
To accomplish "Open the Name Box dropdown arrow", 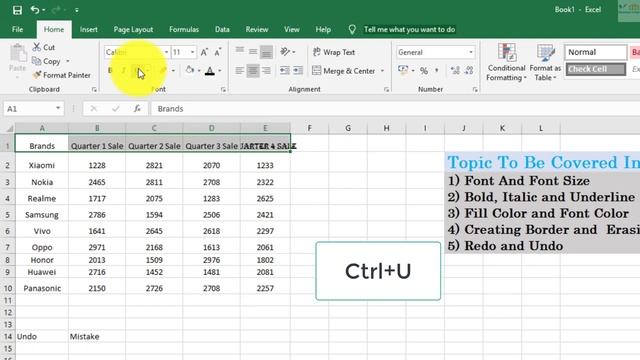I will coord(58,109).
